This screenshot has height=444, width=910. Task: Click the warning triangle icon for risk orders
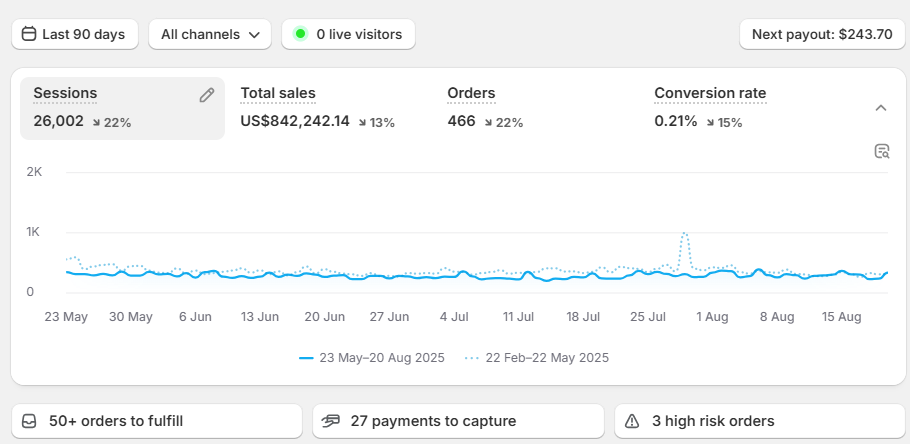[x=632, y=421]
